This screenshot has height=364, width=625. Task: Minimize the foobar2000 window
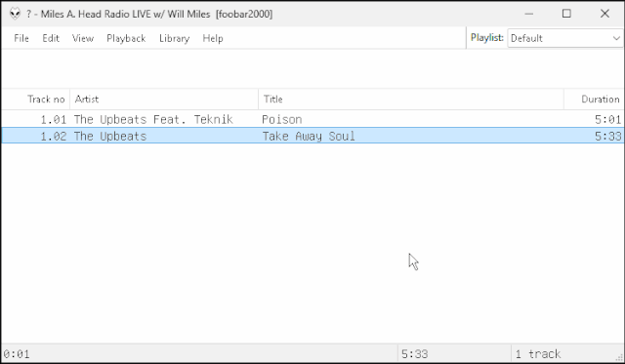tap(529, 14)
